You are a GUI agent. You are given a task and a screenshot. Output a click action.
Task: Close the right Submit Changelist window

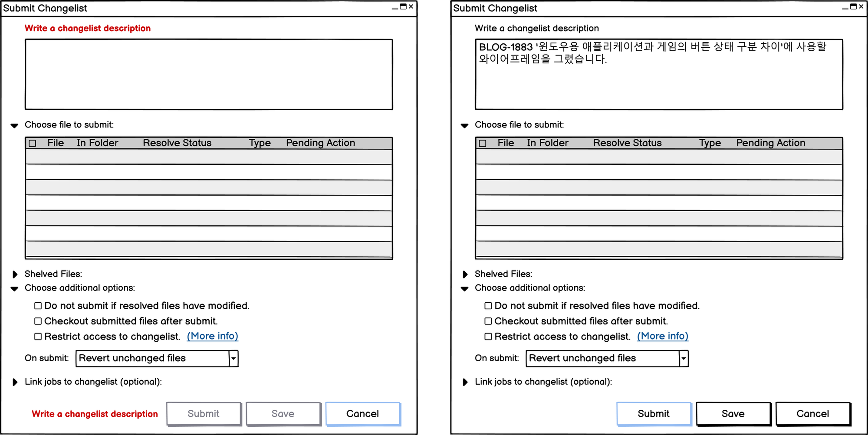coord(861,7)
